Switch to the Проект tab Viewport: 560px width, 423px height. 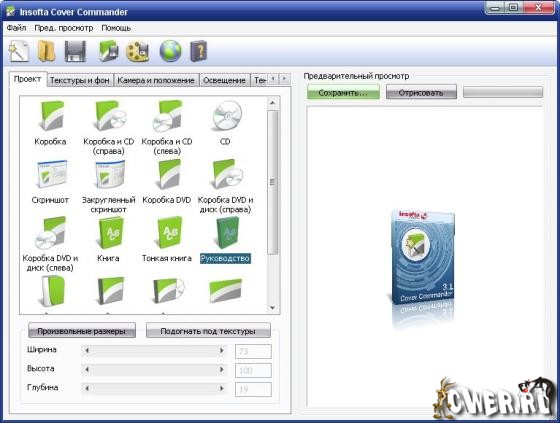click(x=28, y=79)
